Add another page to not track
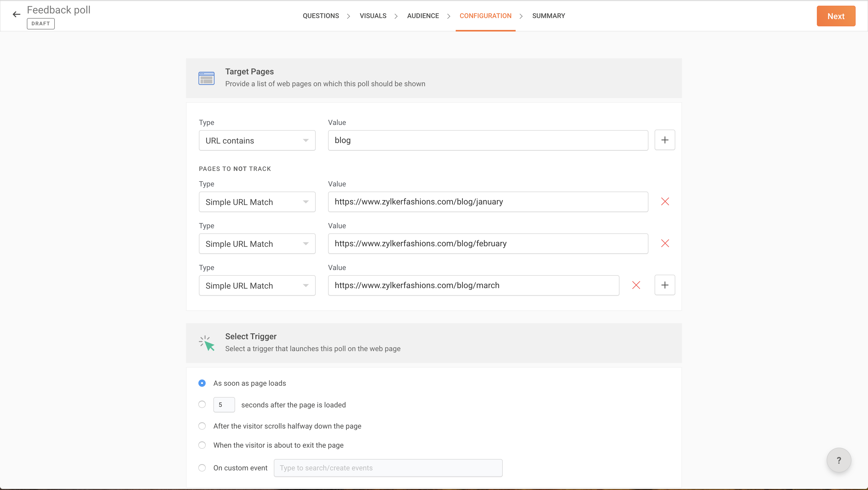This screenshot has height=490, width=868. tap(664, 285)
